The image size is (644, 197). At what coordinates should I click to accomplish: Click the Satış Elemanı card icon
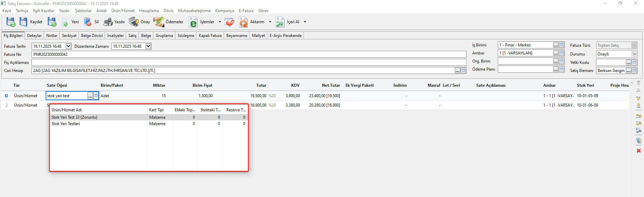click(634, 71)
